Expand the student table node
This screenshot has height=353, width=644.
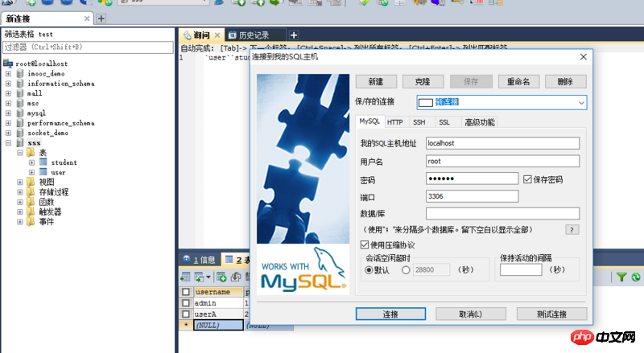click(x=31, y=162)
